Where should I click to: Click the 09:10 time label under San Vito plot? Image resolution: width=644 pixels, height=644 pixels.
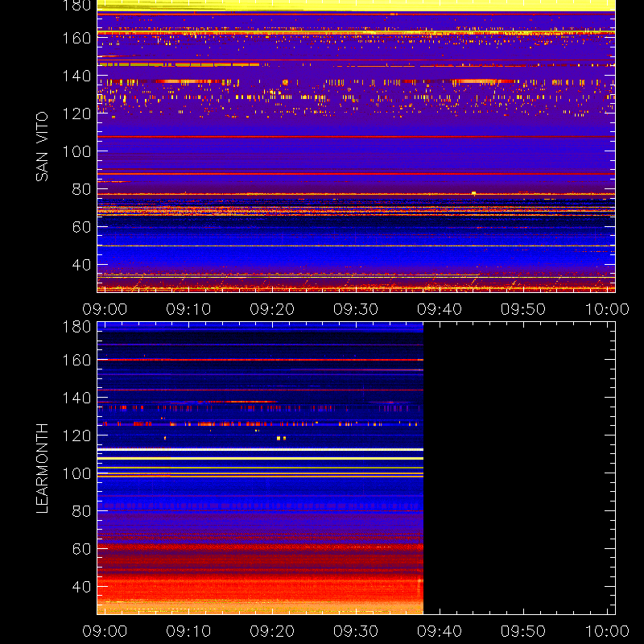(x=188, y=309)
